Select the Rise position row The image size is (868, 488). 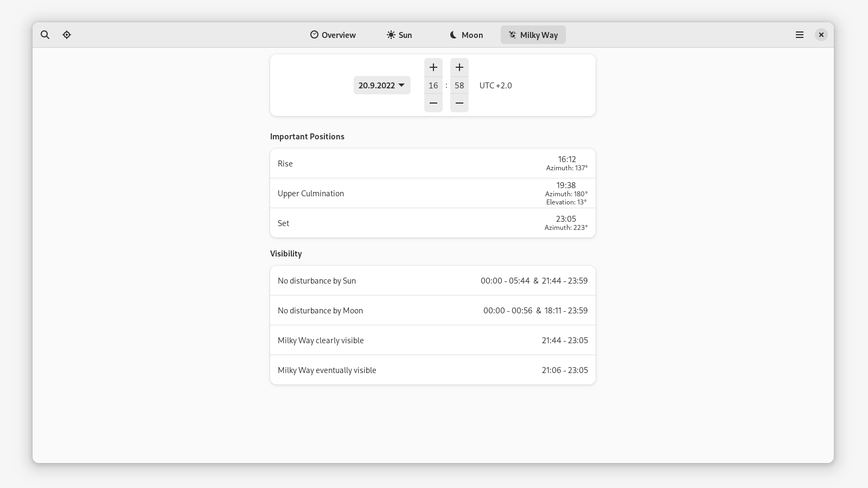tap(432, 163)
